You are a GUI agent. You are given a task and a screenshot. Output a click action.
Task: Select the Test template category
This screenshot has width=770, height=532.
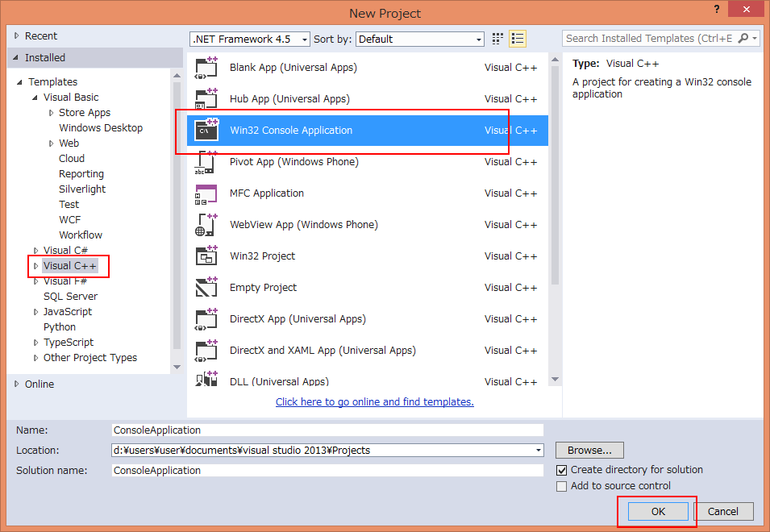(x=69, y=204)
